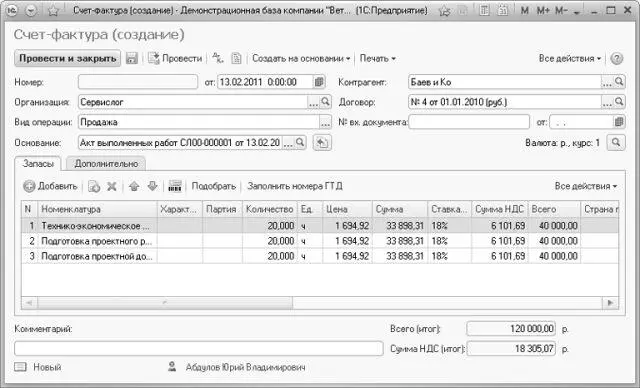Click the magnifier button next to Валюта
This screenshot has width=640, height=388.
tap(616, 143)
